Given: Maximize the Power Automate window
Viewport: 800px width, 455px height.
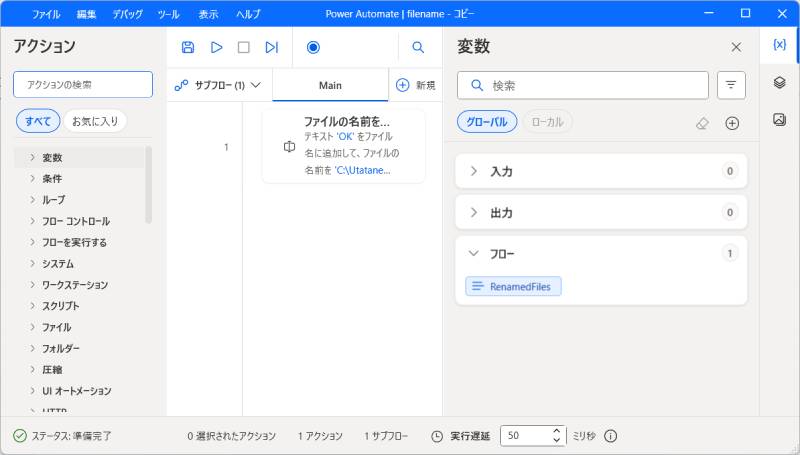Looking at the screenshot, I should click(x=745, y=13).
